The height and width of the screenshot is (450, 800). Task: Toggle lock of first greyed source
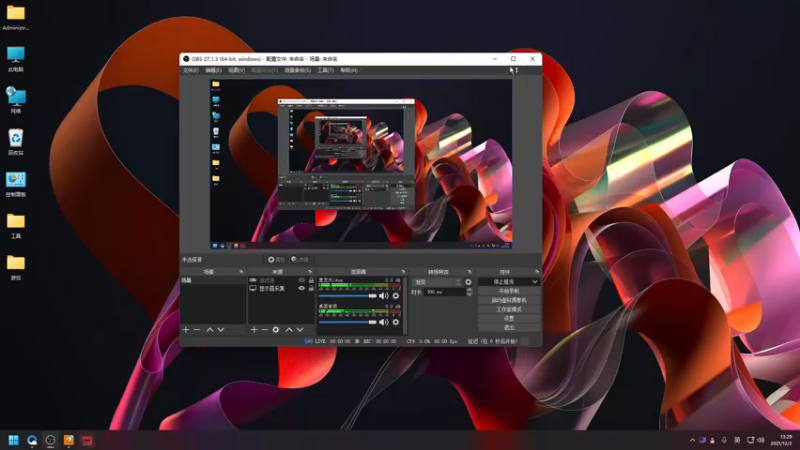click(x=311, y=281)
